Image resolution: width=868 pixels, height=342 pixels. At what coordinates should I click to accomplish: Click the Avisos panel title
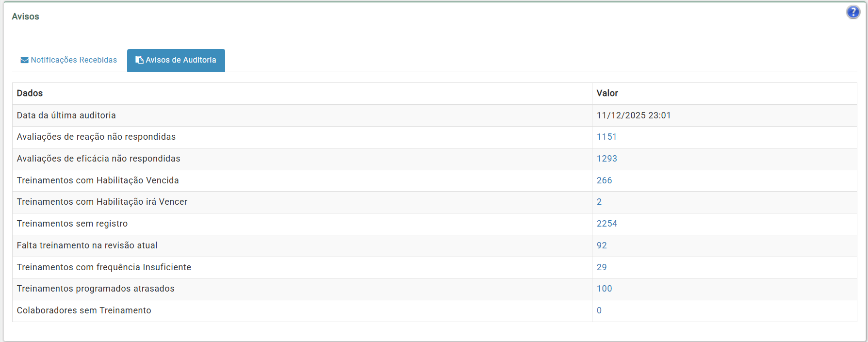(25, 16)
